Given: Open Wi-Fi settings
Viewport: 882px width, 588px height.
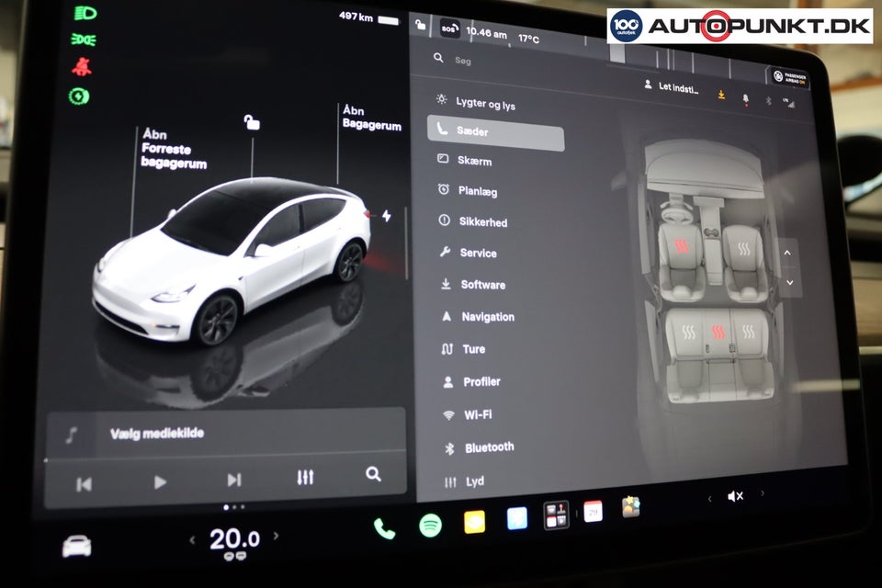Looking at the screenshot, I should pyautogui.click(x=478, y=414).
